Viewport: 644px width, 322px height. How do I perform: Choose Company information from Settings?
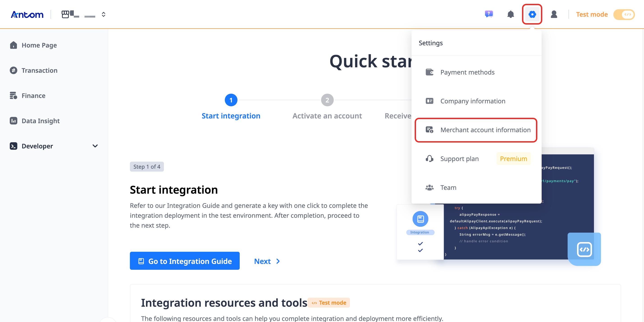pos(472,101)
